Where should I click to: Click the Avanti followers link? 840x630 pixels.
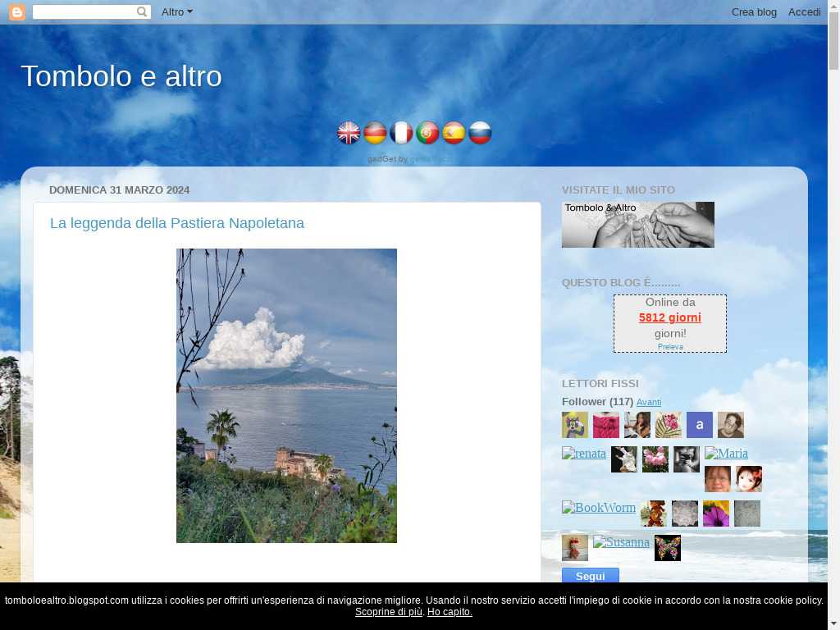point(648,402)
